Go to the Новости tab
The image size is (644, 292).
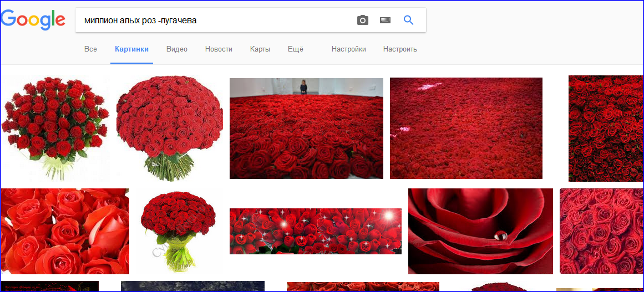tap(219, 49)
